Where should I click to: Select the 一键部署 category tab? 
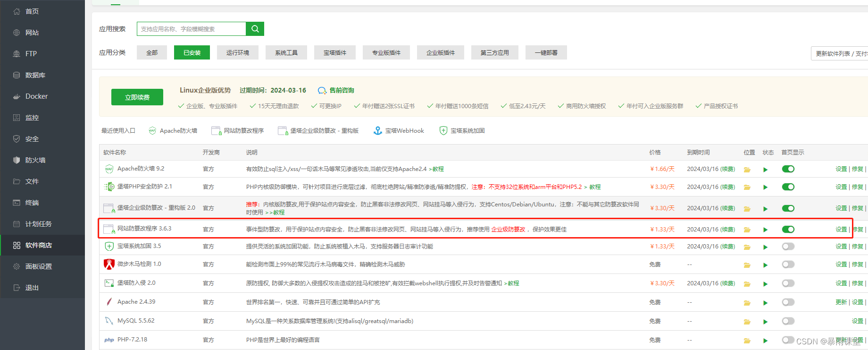[546, 52]
